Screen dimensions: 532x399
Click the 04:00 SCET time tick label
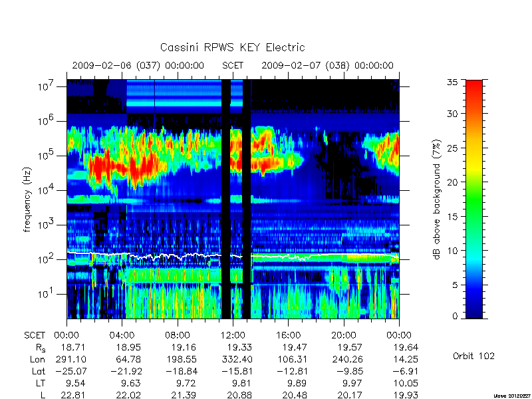coord(122,335)
